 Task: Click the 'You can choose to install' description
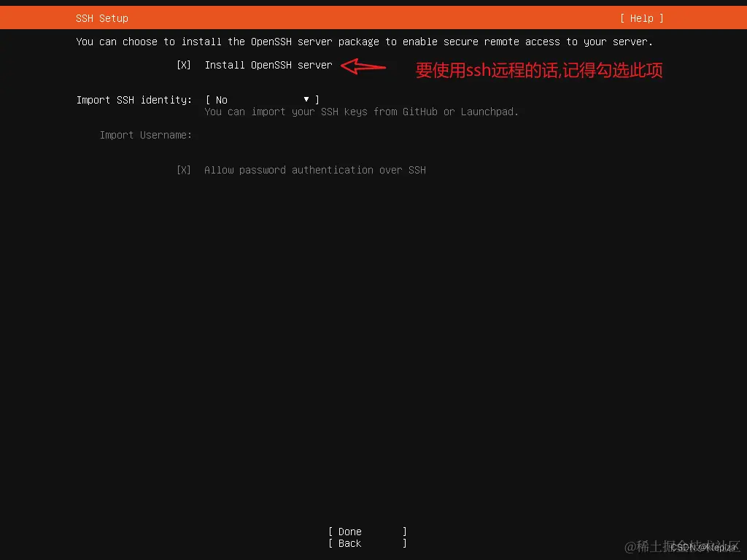point(364,42)
